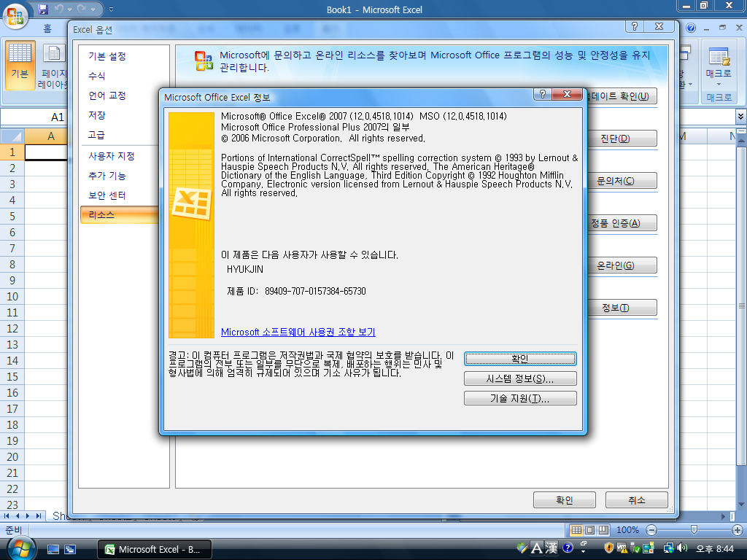Viewport: 747px width, 560px height.
Task: Open the redo history dropdown arrow
Action: pos(93,9)
